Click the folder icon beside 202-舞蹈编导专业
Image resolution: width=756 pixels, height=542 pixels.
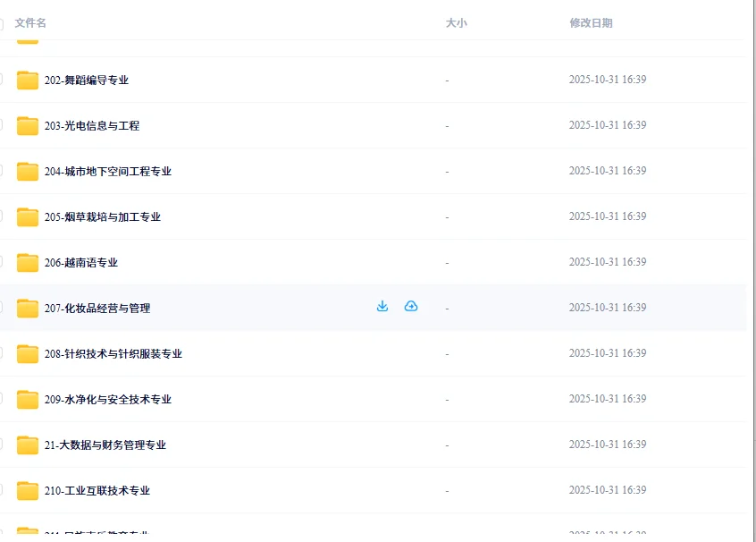click(x=28, y=80)
